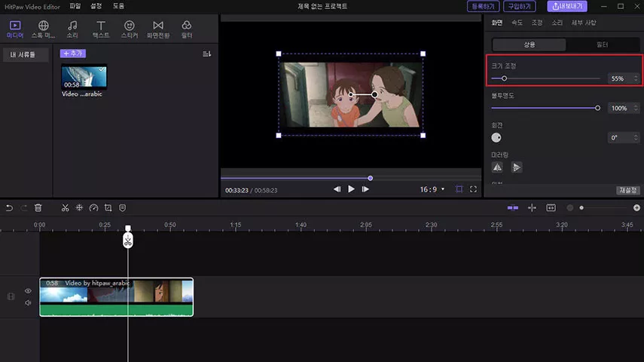Toggle video track visibility eye
The height and width of the screenshot is (362, 644).
[x=28, y=291]
